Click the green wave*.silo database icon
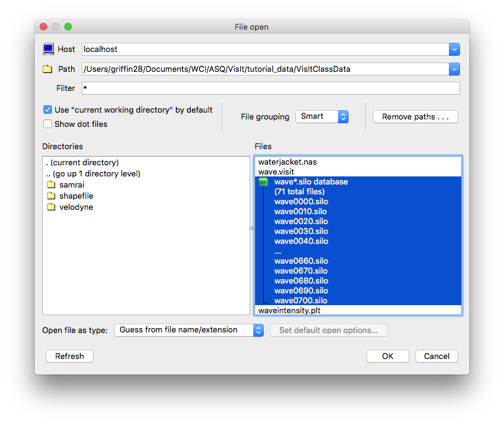The width and height of the screenshot is (504, 424). (x=263, y=182)
